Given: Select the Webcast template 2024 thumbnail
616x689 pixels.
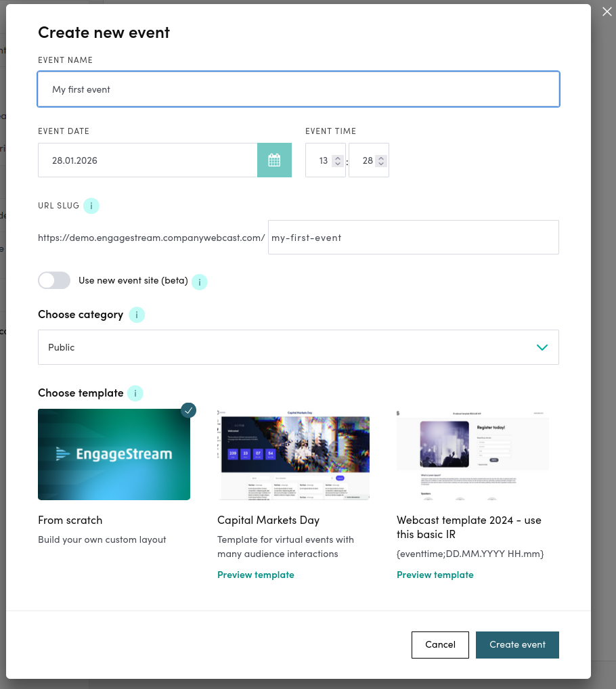Looking at the screenshot, I should click(472, 454).
